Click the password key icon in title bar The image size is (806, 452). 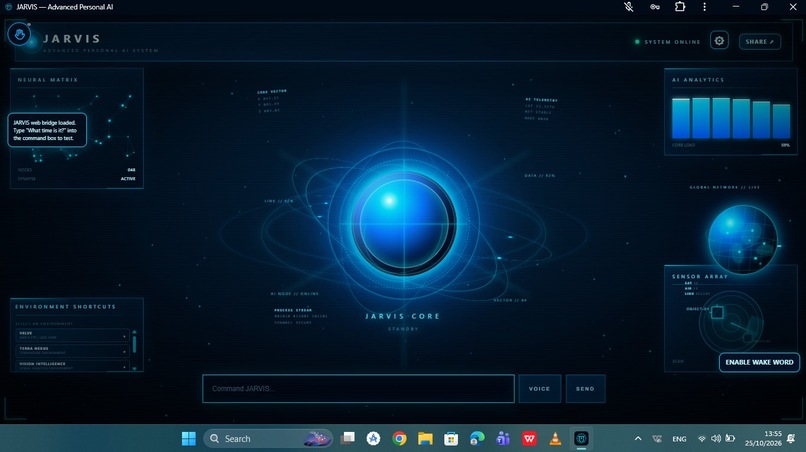(654, 7)
